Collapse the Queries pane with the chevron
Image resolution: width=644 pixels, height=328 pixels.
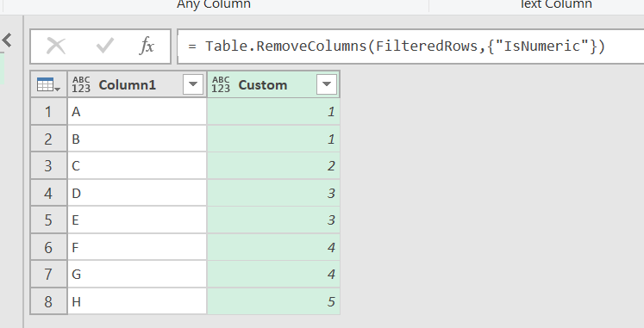[7, 40]
